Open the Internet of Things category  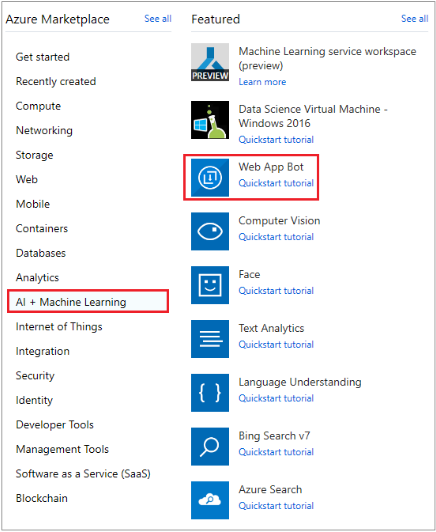(59, 327)
